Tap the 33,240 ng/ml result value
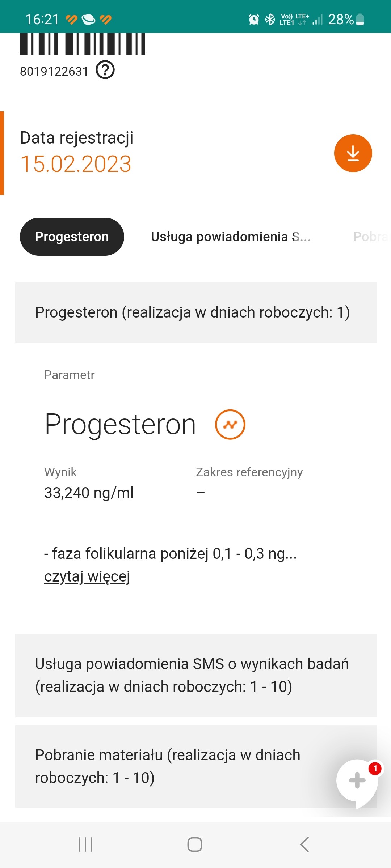Screen dimensions: 391x868 pos(89,493)
